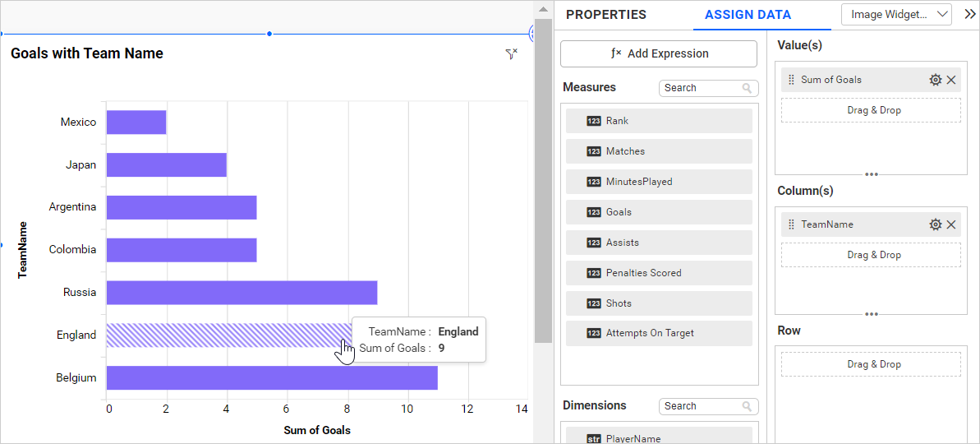Click the Dimensions search magnifier icon
980x444 pixels.
(747, 406)
